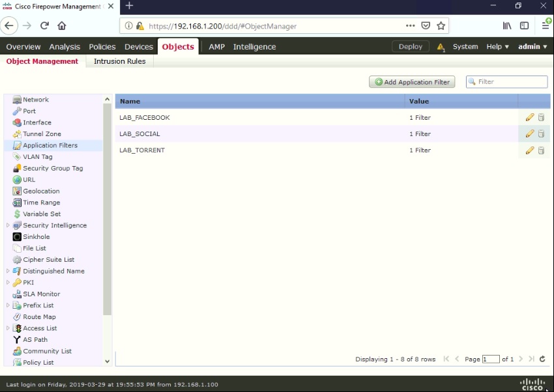
Task: Refresh the table with the reload icon
Action: pos(542,359)
